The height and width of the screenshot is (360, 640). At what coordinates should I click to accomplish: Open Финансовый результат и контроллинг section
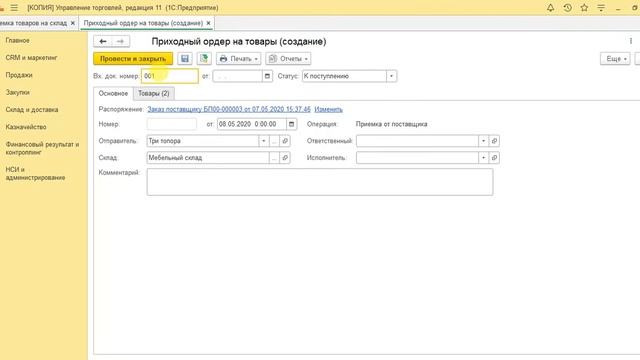tap(42, 148)
